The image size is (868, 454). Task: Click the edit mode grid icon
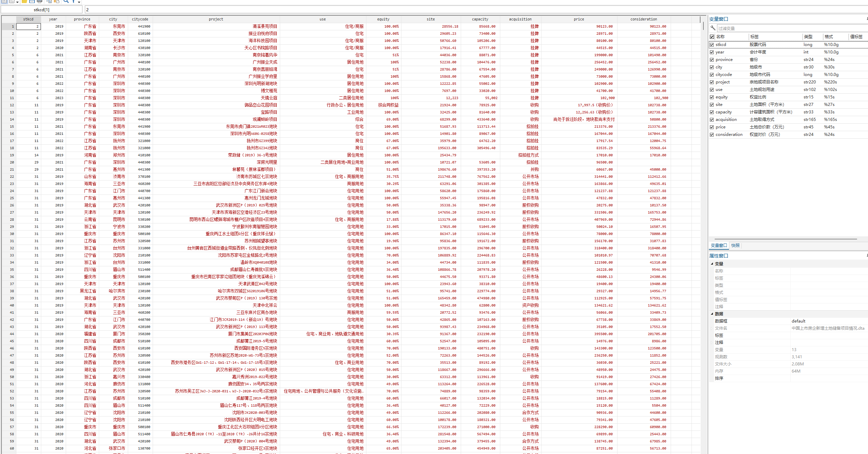[x=4, y=1]
